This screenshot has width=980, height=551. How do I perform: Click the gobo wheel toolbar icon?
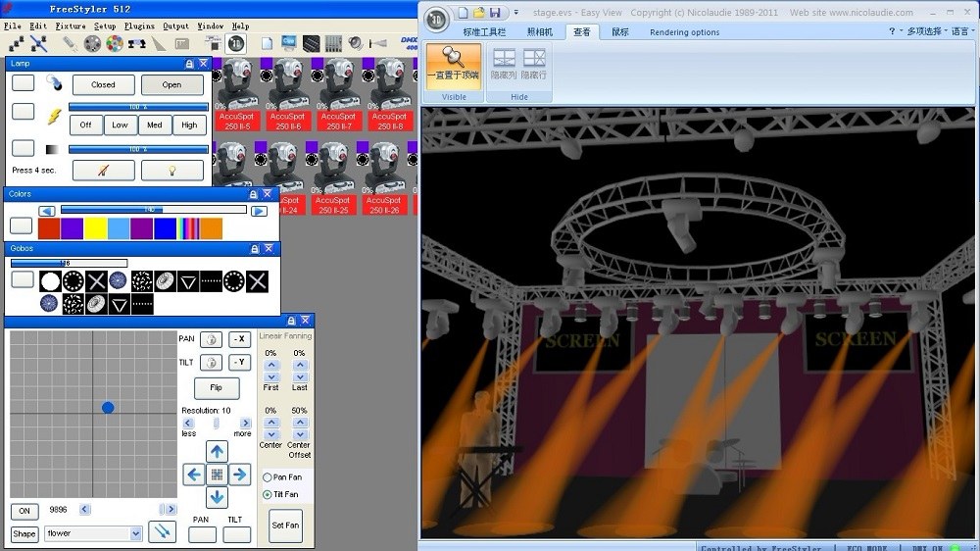pos(92,43)
